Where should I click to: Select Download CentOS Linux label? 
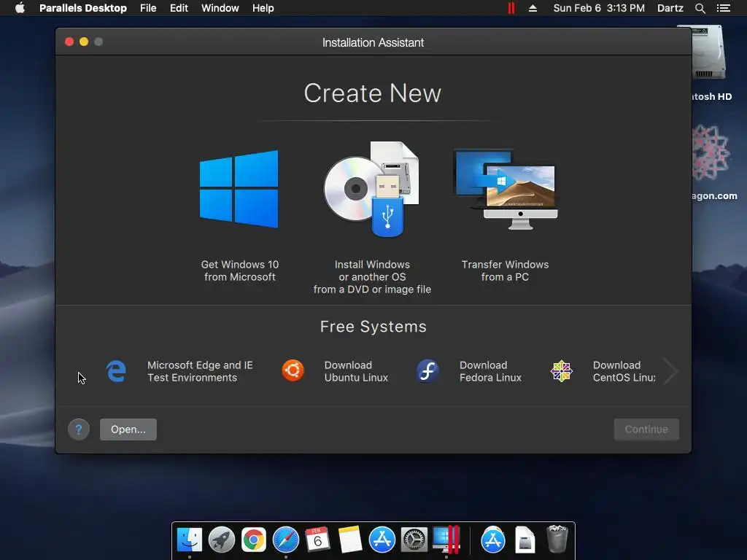[x=624, y=371]
